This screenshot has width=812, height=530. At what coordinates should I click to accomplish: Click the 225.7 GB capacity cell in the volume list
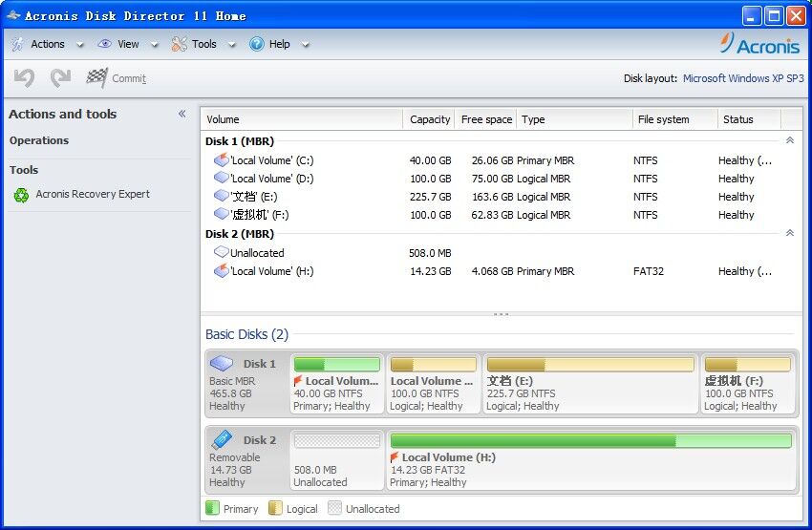[430, 197]
